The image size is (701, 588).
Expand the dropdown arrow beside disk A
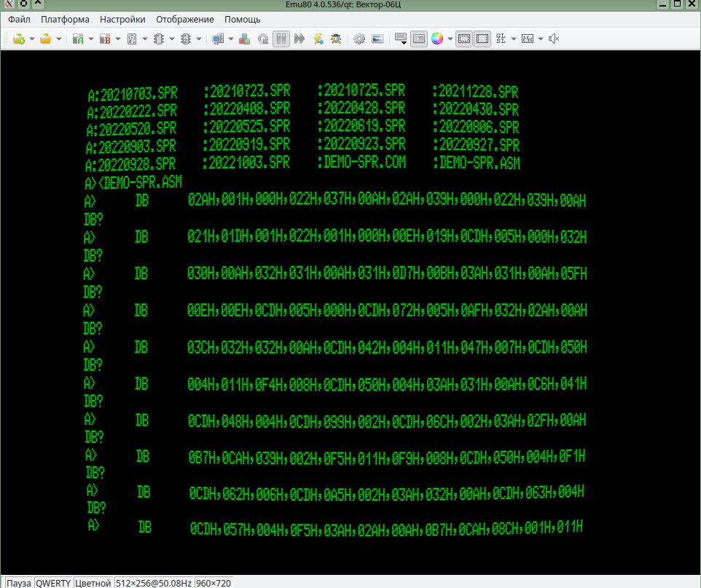[91, 39]
